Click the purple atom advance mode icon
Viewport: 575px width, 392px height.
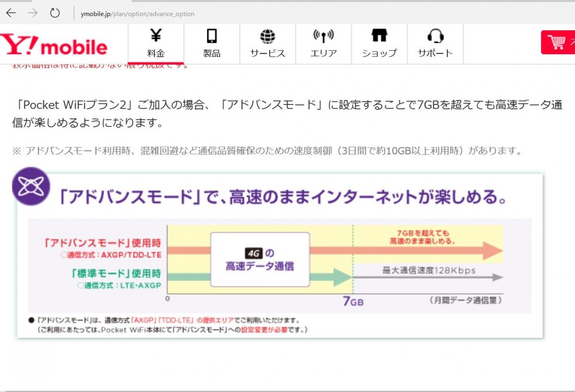point(31,186)
